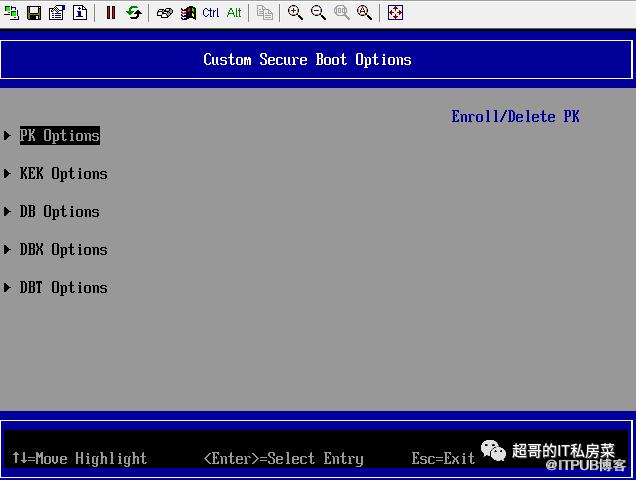Image resolution: width=636 pixels, height=480 pixels.
Task: Click the green refresh icon
Action: [x=133, y=12]
